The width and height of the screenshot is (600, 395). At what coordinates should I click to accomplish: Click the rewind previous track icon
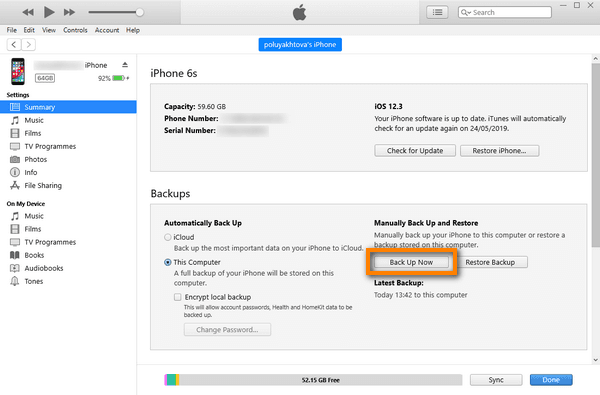28,12
